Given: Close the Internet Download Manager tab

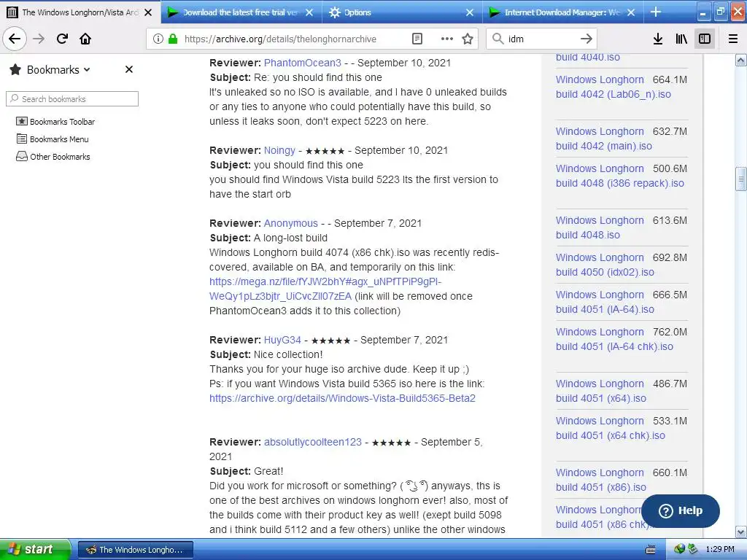Looking at the screenshot, I should coord(631,12).
